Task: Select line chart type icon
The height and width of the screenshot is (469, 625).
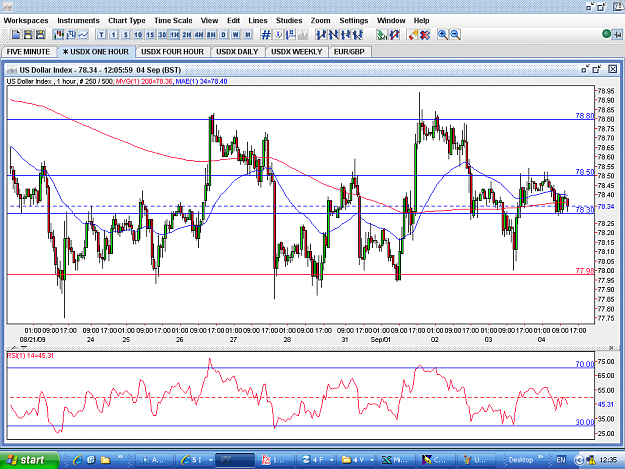Action: tap(83, 35)
